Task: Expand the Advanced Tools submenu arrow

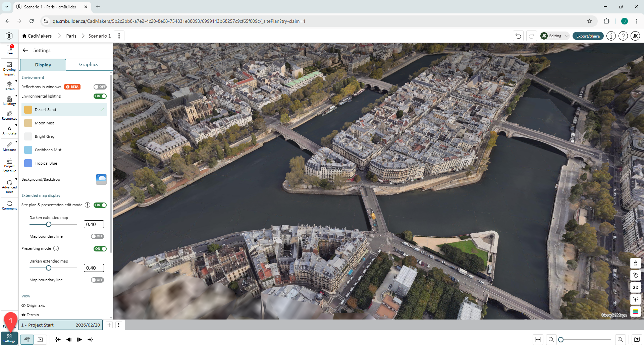Action: pyautogui.click(x=16, y=179)
